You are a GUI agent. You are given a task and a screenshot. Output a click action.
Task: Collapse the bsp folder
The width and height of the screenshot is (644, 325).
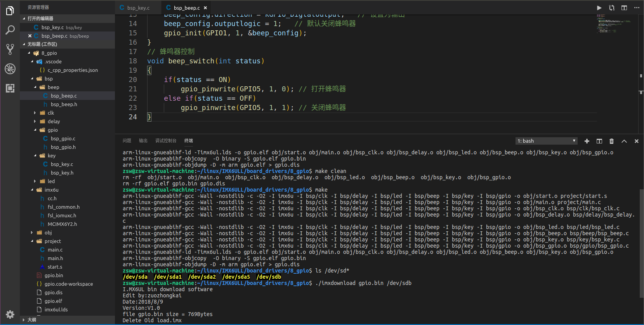(x=32, y=79)
